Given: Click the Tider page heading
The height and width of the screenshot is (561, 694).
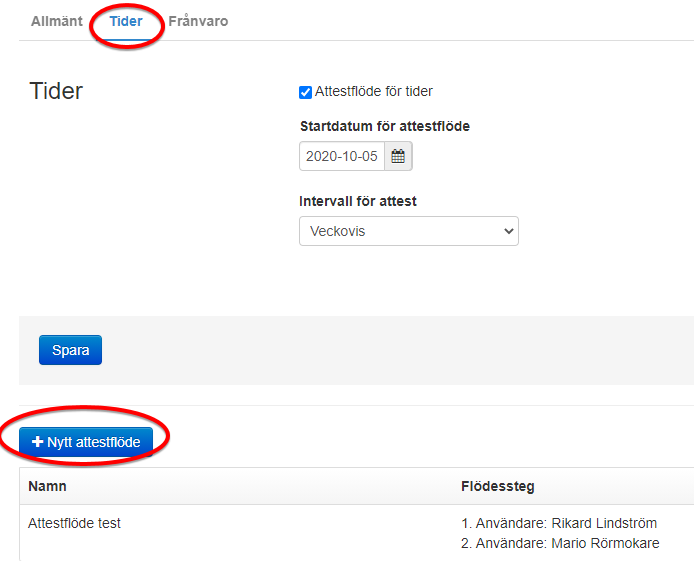Looking at the screenshot, I should [56, 91].
